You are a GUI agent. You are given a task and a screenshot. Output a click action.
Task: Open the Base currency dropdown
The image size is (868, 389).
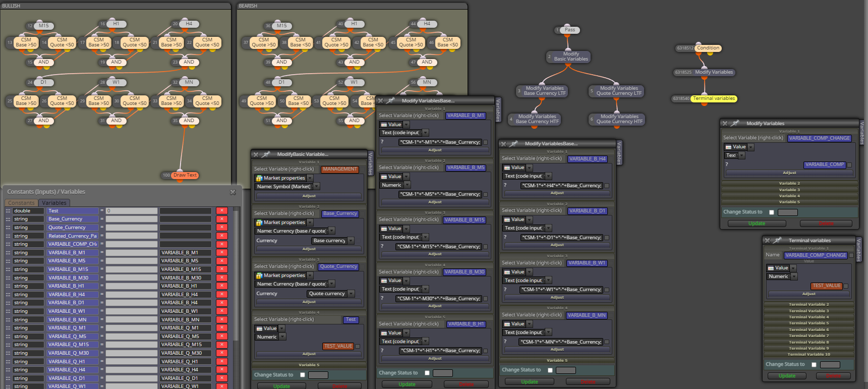tap(351, 241)
